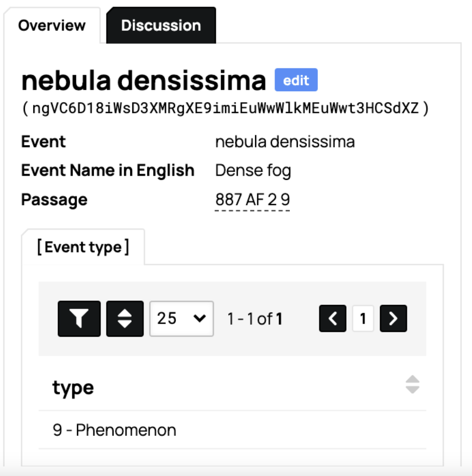The image size is (472, 476).
Task: Open the filter funnel button
Action: [x=79, y=319]
